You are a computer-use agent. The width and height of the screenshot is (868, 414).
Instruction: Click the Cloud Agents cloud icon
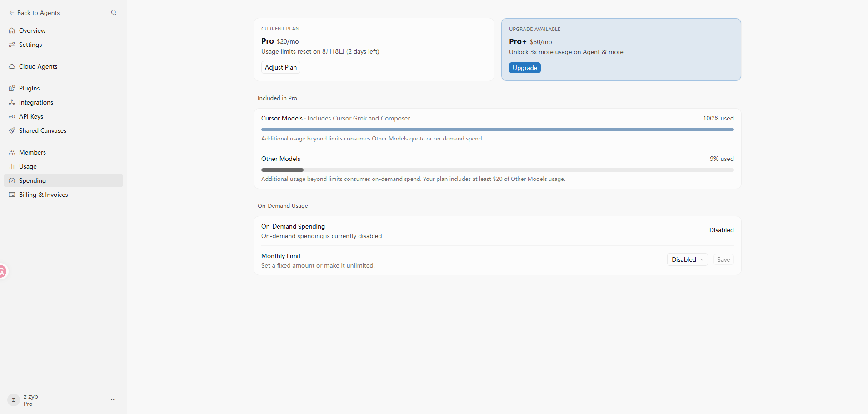coord(12,66)
